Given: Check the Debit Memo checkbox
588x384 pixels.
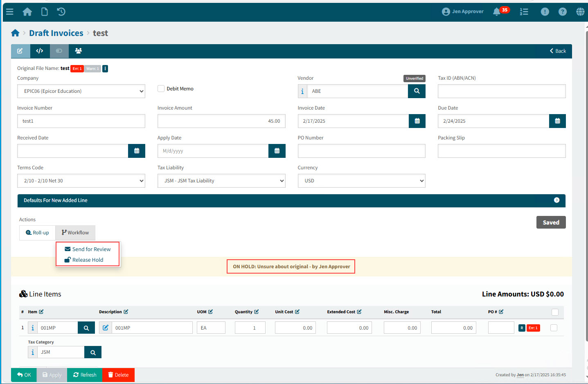Looking at the screenshot, I should point(161,89).
